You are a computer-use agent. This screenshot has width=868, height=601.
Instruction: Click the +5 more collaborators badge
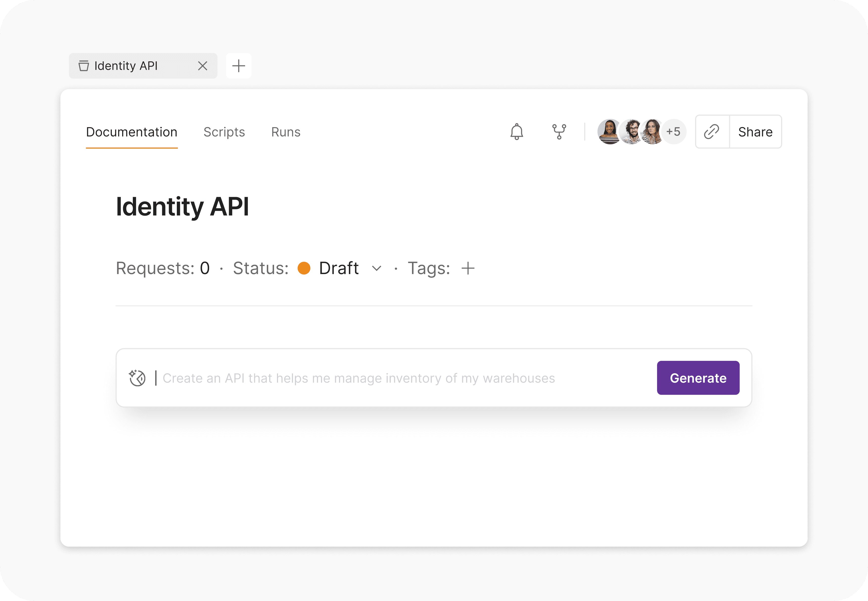pyautogui.click(x=674, y=132)
